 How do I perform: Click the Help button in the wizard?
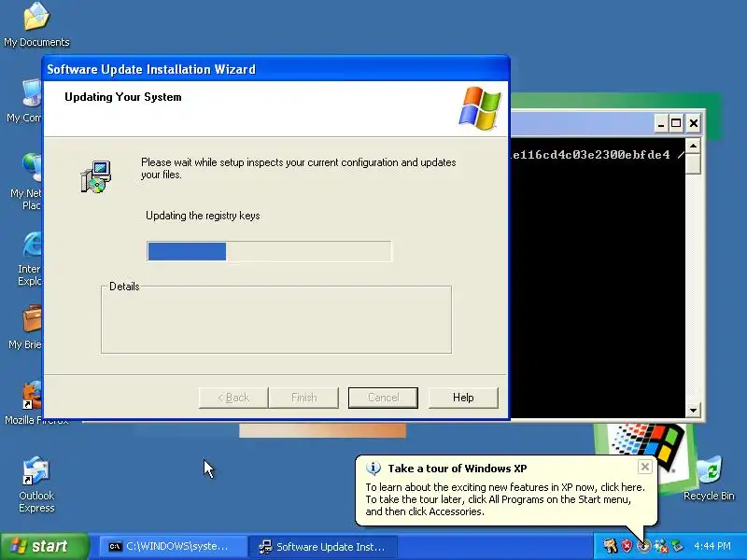[x=463, y=398]
